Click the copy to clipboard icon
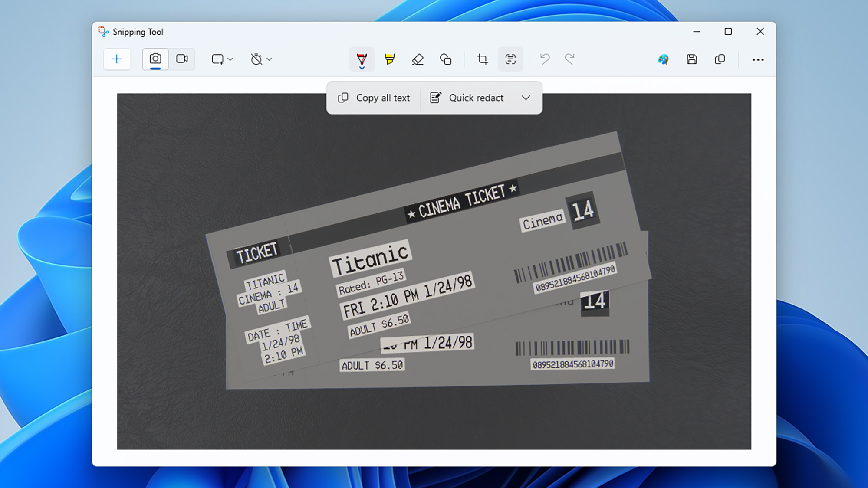868x488 pixels. pyautogui.click(x=719, y=59)
